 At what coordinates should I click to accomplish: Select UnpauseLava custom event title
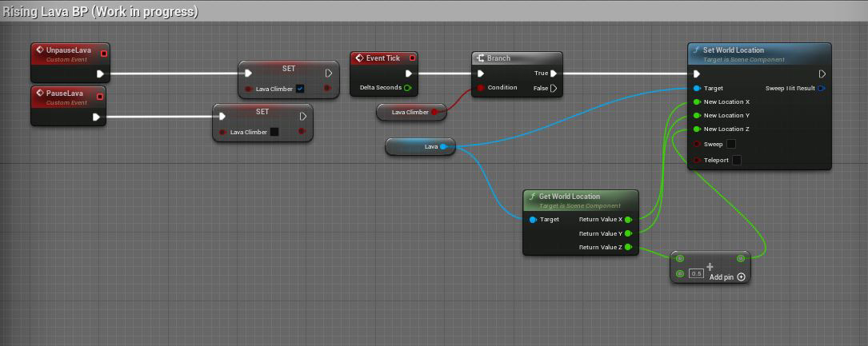(x=68, y=50)
